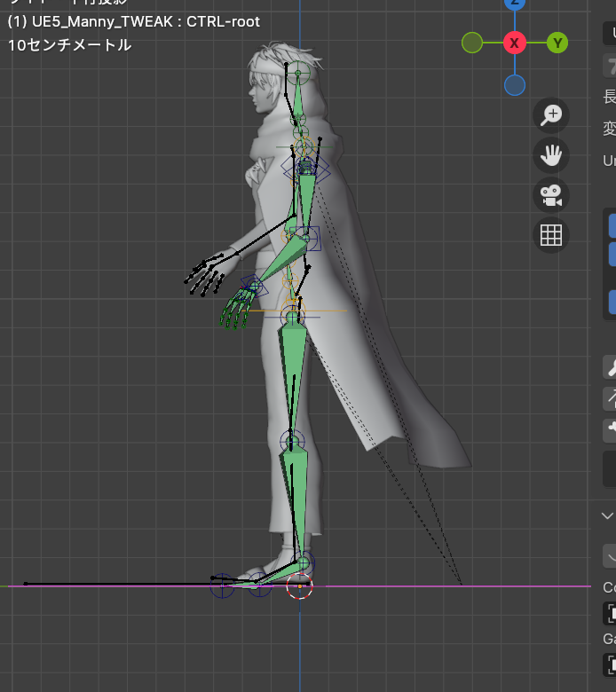Screen dimensions: 616x692
Task: Click the negative Z axis gizmo circle
Action: pos(515,85)
